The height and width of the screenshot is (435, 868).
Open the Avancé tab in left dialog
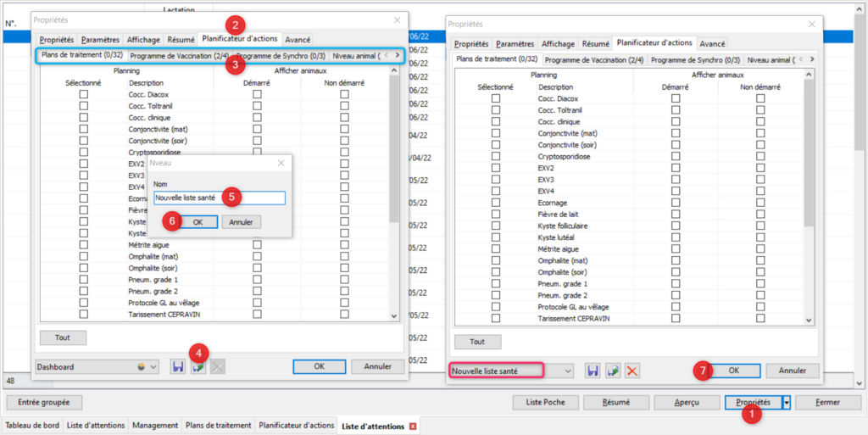(297, 39)
